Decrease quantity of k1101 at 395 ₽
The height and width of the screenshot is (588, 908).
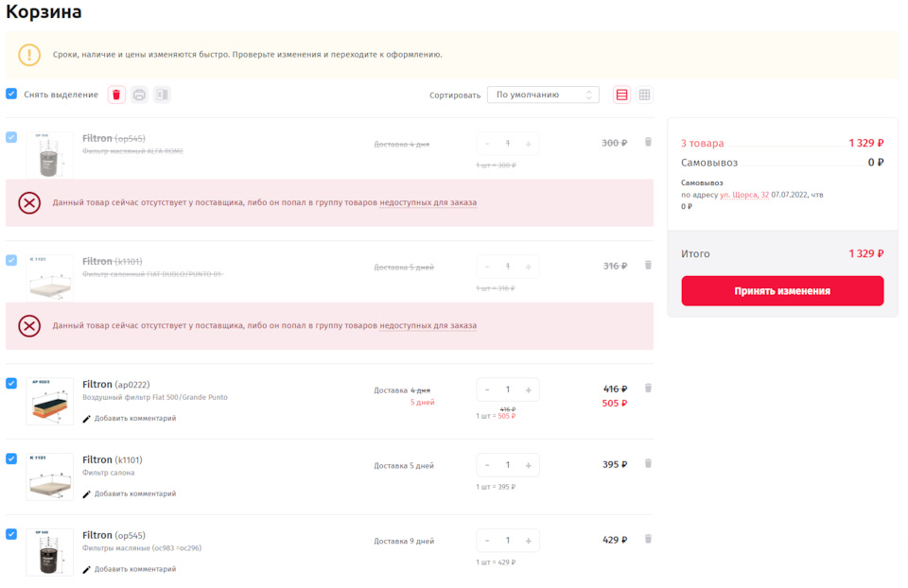(x=487, y=465)
